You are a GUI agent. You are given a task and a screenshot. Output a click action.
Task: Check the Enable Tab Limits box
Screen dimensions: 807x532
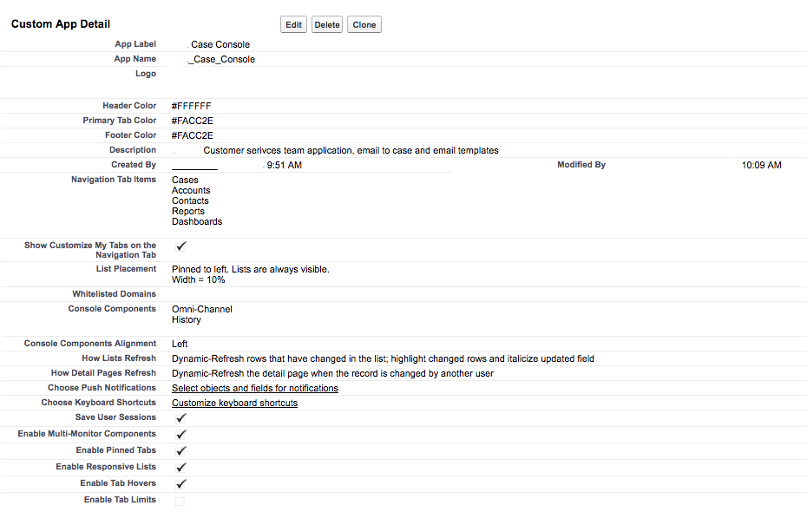click(x=180, y=501)
